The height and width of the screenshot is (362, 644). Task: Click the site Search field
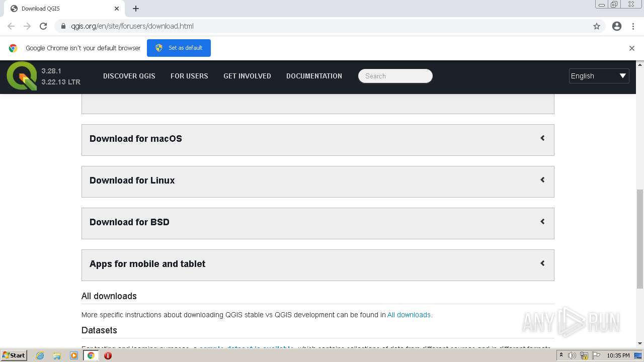395,76
